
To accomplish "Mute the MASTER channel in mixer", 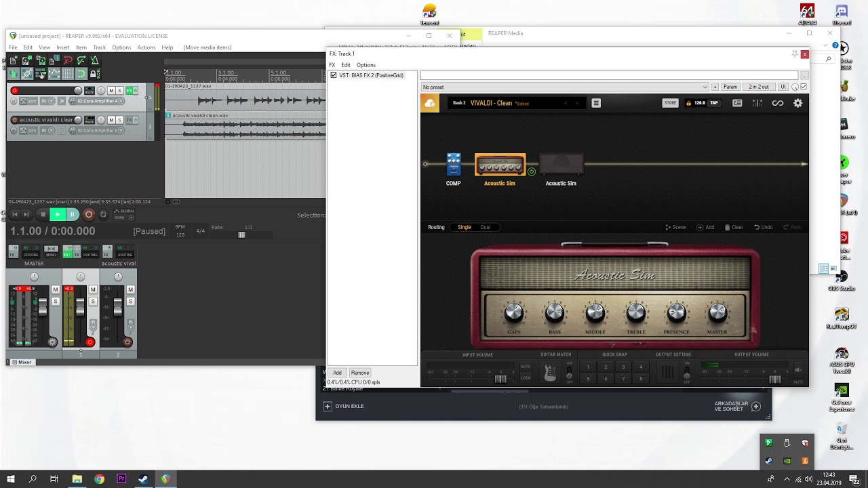I will pos(56,289).
